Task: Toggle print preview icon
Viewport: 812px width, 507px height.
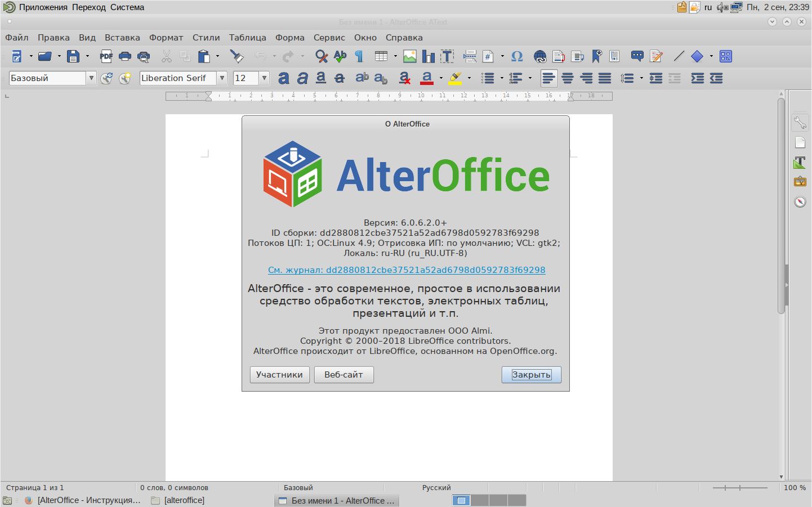Action: point(144,56)
